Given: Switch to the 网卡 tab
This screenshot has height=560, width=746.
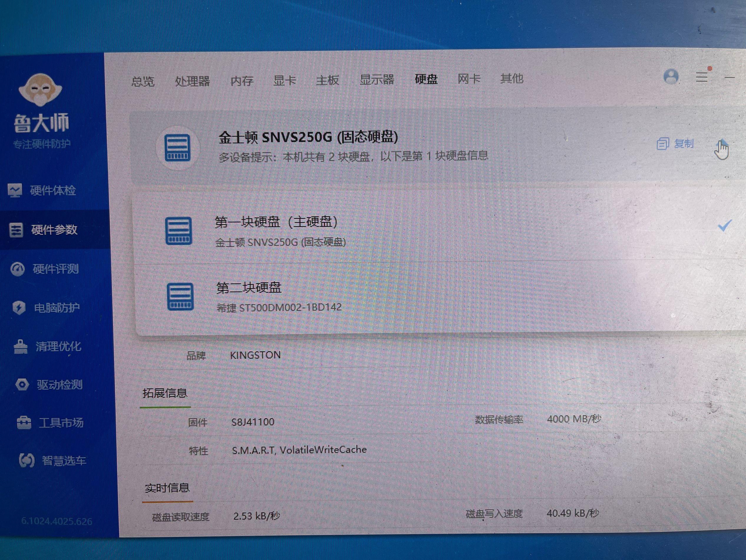Looking at the screenshot, I should click(x=469, y=79).
